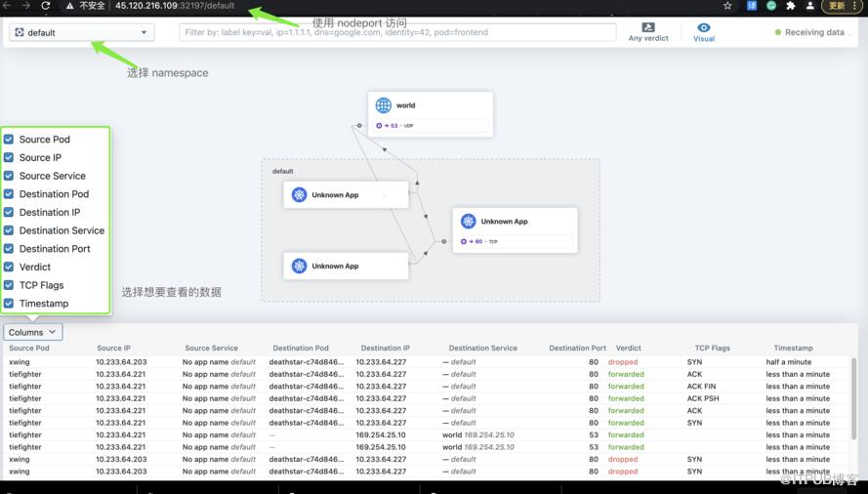Click the browser menu dots
The image size is (868, 494).
[x=856, y=6]
